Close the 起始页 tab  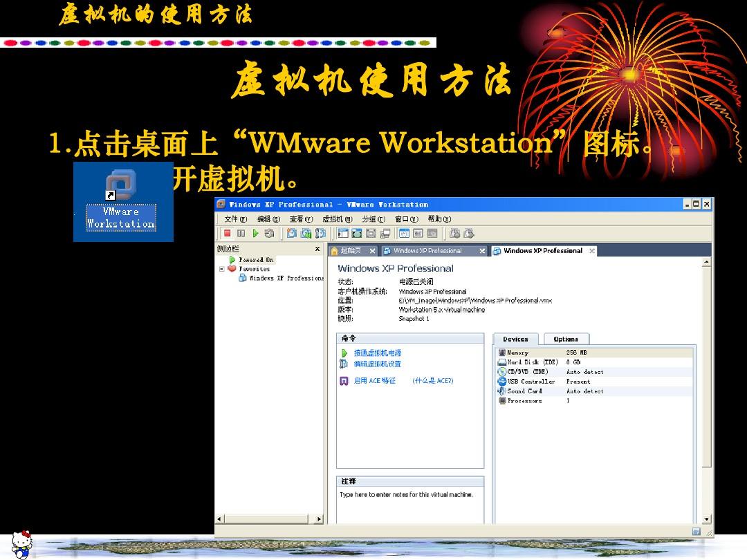373,251
